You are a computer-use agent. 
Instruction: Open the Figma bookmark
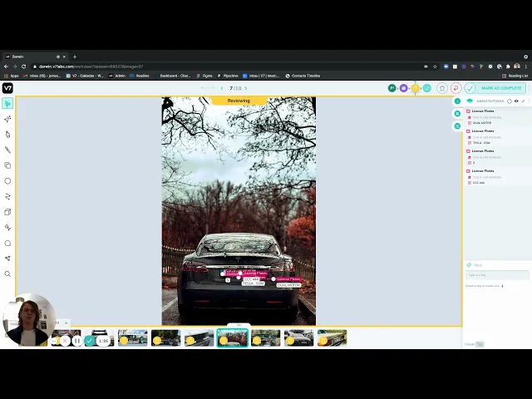pos(204,76)
